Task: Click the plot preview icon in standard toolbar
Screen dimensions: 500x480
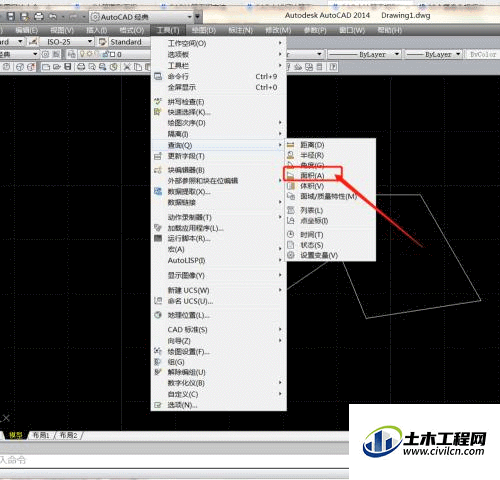Action: (x=92, y=67)
